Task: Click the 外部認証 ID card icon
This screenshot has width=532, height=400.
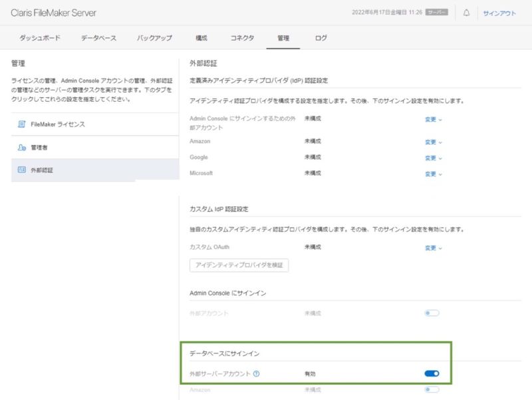Action: [22, 170]
